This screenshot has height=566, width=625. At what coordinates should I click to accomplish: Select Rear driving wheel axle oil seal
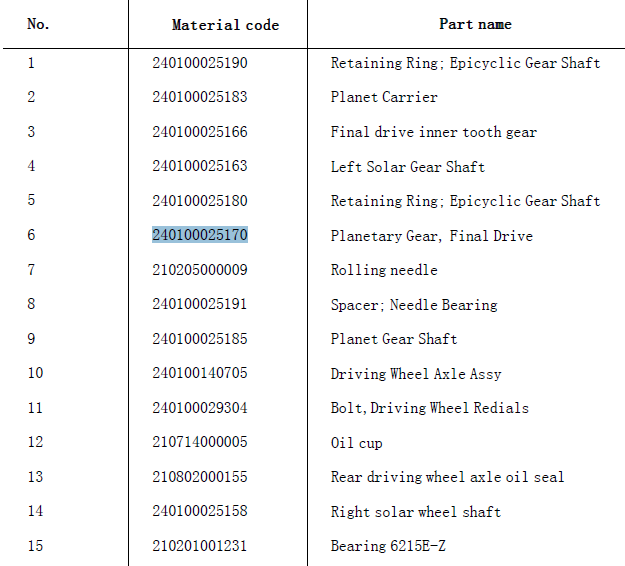point(447,477)
